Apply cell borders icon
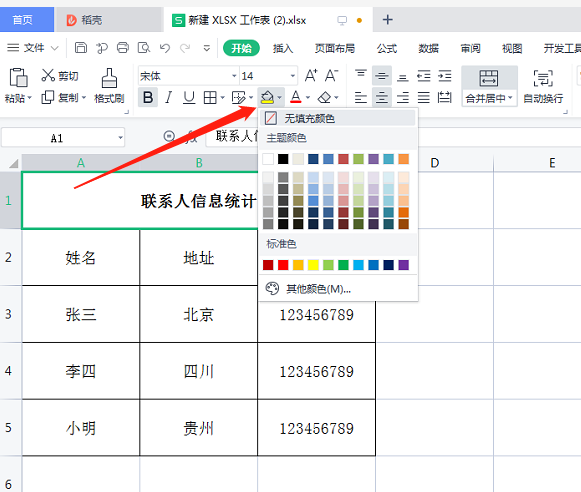The height and width of the screenshot is (492, 581). coord(210,98)
